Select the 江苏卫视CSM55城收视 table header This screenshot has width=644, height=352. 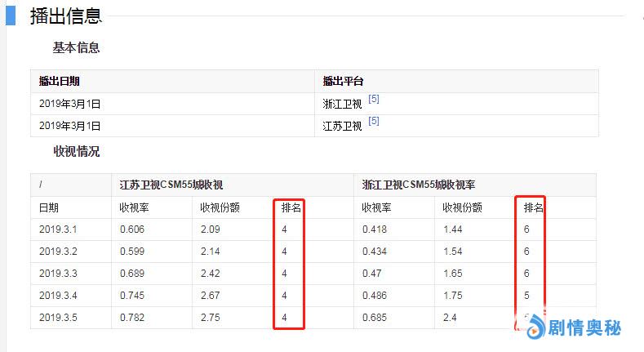click(171, 185)
